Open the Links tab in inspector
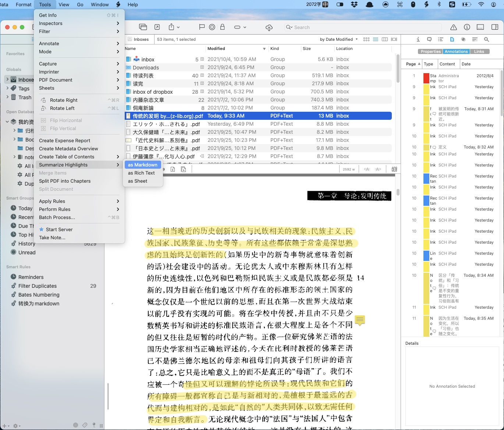This screenshot has height=430, width=504. click(x=479, y=51)
